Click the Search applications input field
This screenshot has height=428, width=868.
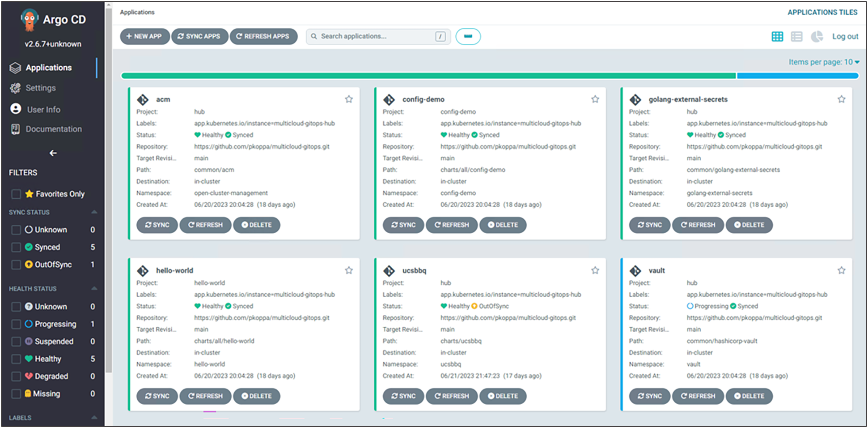tap(378, 37)
